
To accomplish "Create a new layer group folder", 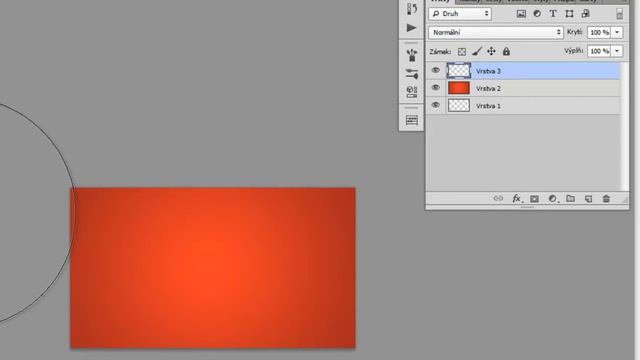I will pyautogui.click(x=570, y=199).
